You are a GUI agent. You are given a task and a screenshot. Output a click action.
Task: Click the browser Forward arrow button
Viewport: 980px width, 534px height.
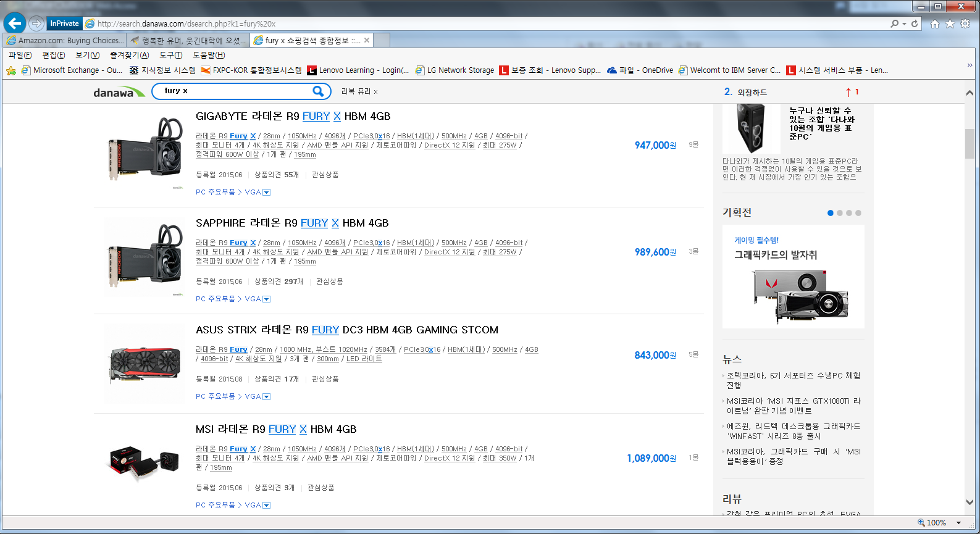coord(36,23)
